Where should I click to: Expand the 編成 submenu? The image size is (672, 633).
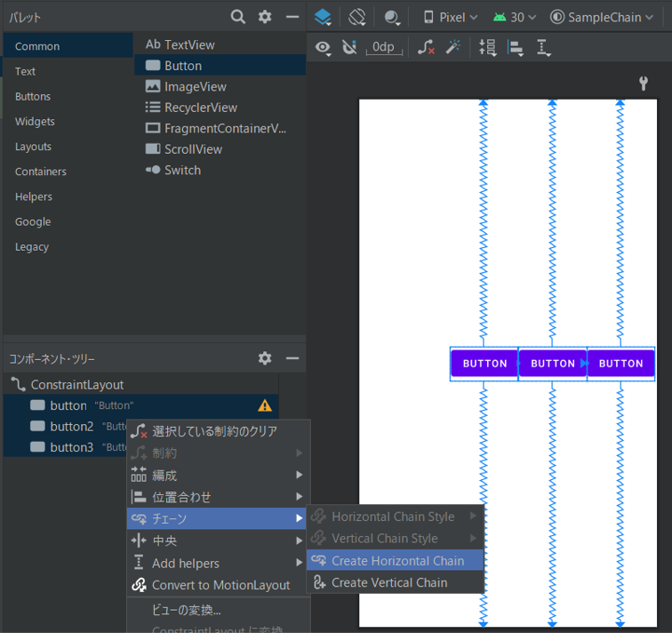(x=219, y=475)
